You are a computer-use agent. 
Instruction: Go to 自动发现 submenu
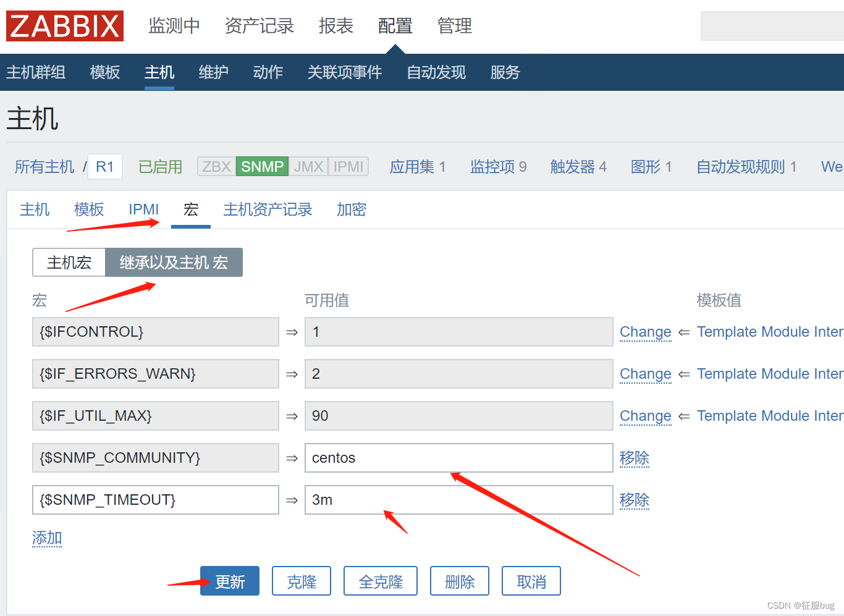(436, 72)
